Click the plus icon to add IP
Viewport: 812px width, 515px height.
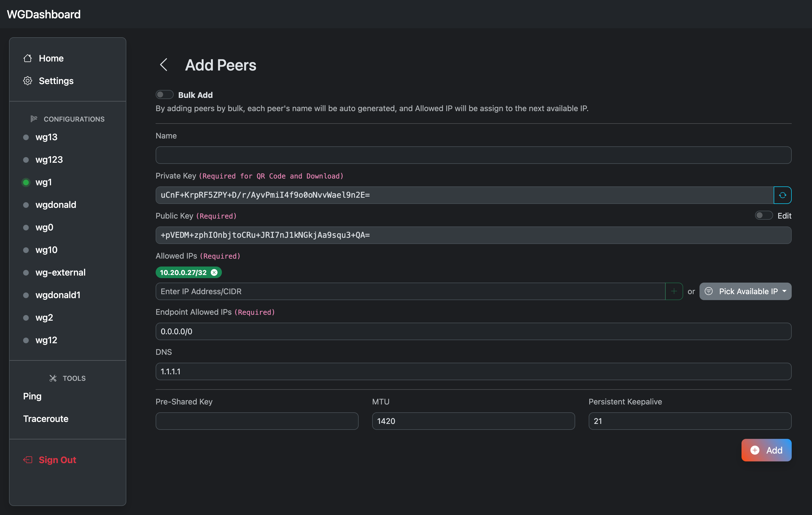pyautogui.click(x=674, y=291)
